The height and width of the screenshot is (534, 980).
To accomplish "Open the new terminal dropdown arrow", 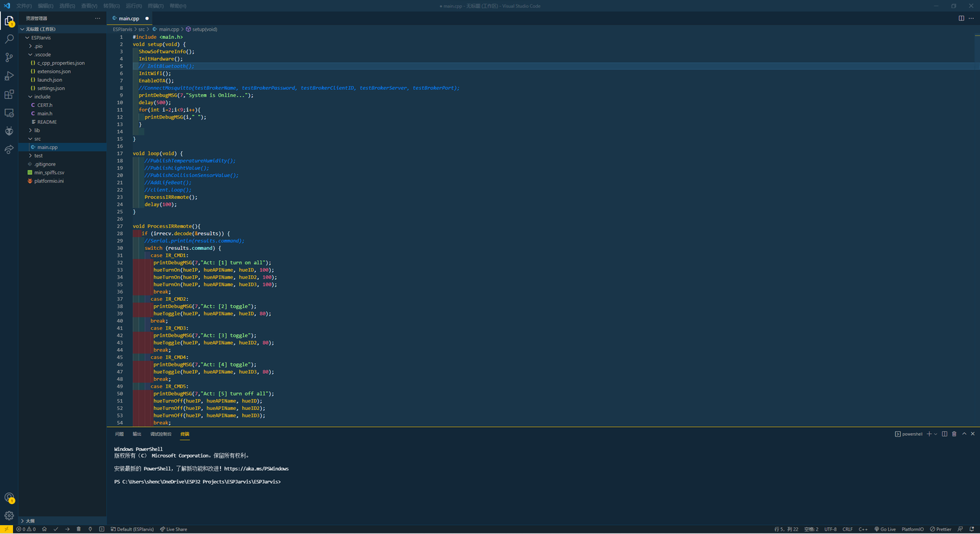I will 936,434.
